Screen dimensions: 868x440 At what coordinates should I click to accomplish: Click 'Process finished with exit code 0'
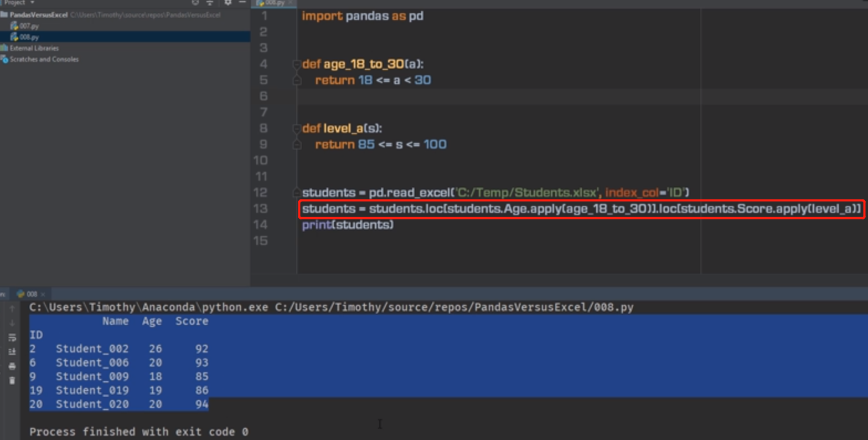(139, 432)
